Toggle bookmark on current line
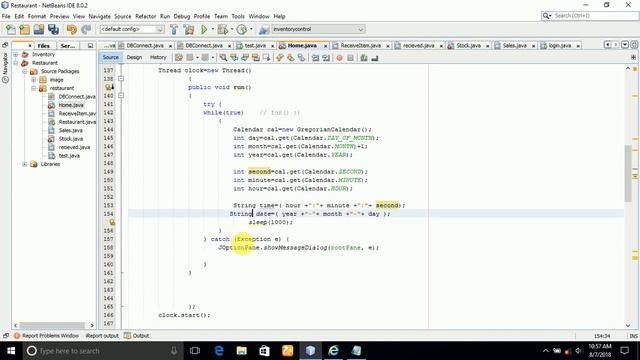Image resolution: width=640 pixels, height=360 pixels. coord(301,58)
